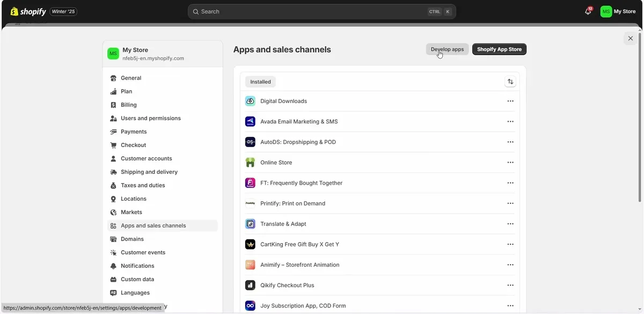The height and width of the screenshot is (314, 644).
Task: Click the General settings store icon
Action: click(x=113, y=78)
